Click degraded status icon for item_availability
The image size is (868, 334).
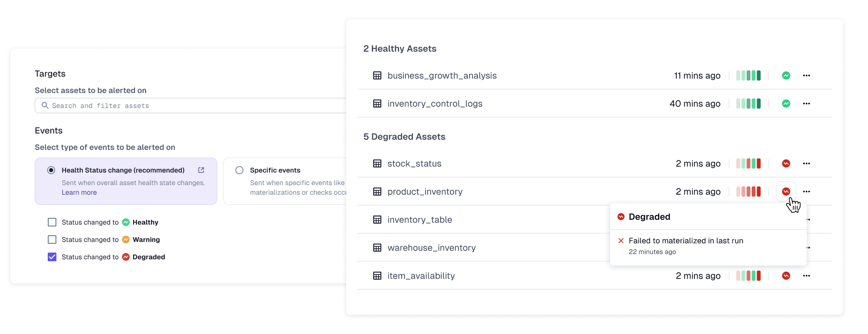pyautogui.click(x=786, y=276)
